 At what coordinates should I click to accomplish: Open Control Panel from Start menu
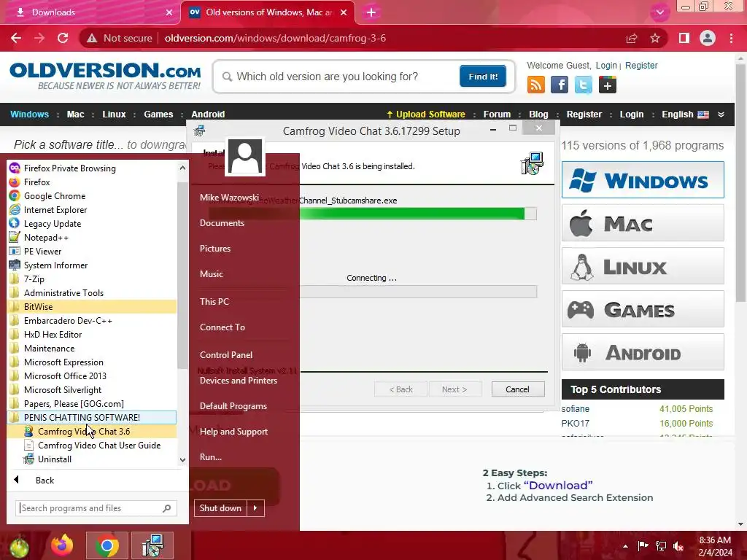tap(226, 355)
